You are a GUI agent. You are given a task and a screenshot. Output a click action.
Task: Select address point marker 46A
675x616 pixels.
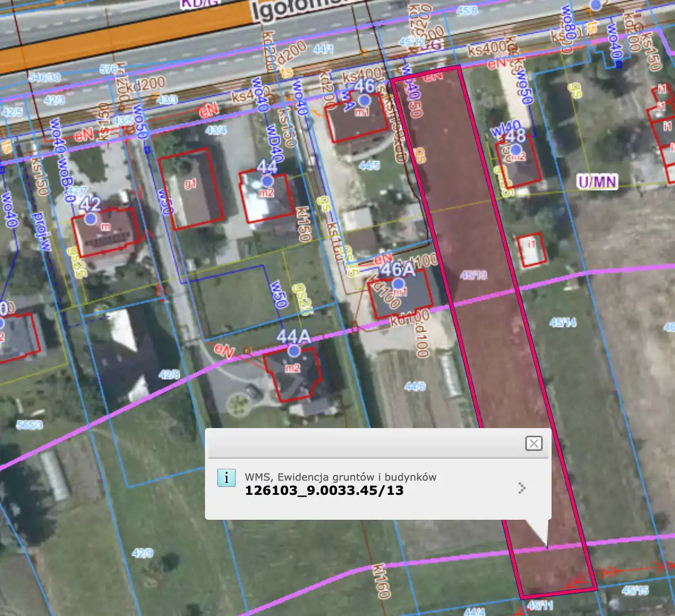pos(399,284)
